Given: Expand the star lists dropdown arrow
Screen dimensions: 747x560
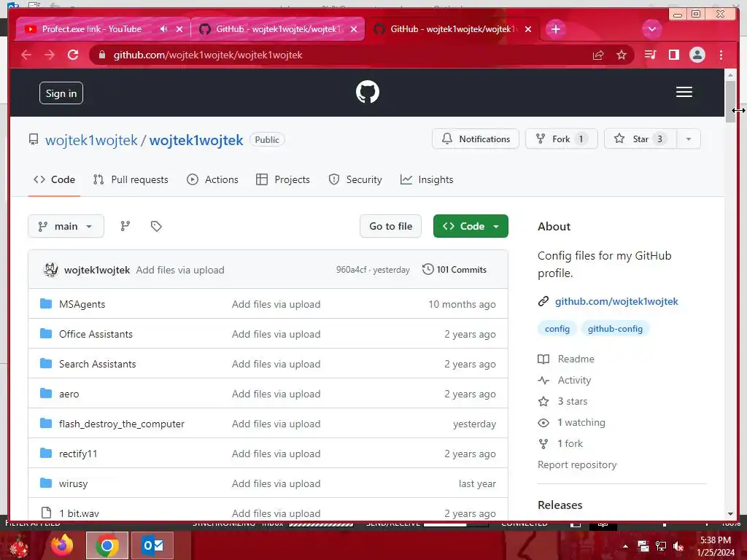Looking at the screenshot, I should click(x=689, y=139).
